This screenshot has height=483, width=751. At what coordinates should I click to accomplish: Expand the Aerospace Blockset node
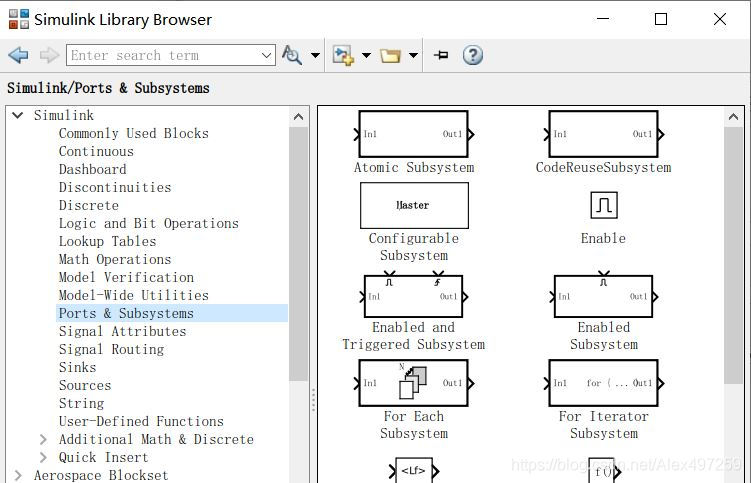[18, 475]
